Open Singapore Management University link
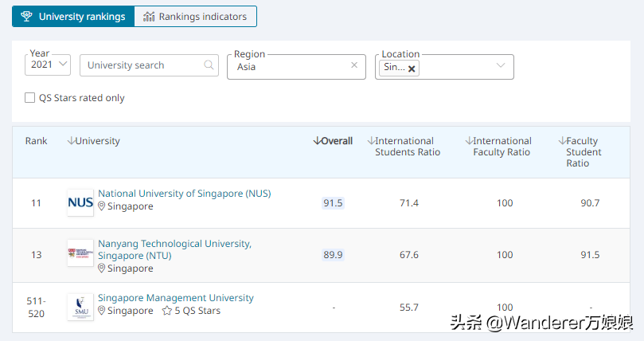The image size is (644, 341). click(x=175, y=298)
